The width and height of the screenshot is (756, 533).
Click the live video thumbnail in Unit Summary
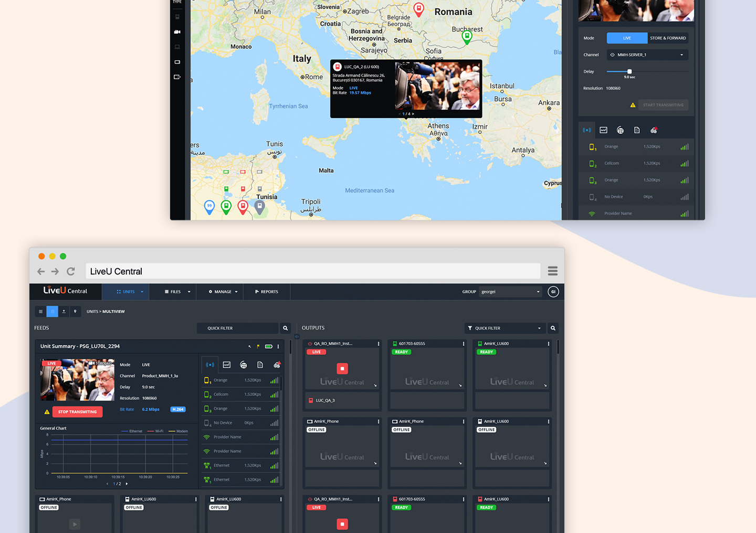tap(77, 380)
